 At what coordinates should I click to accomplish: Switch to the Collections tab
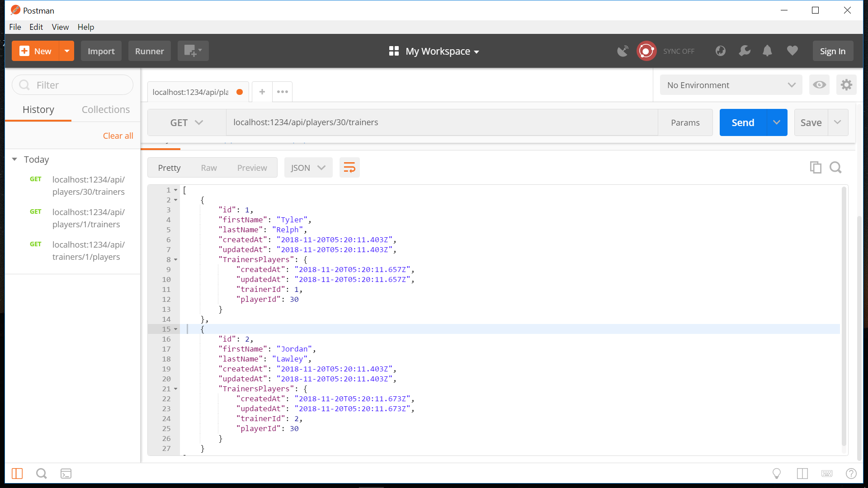pos(105,110)
